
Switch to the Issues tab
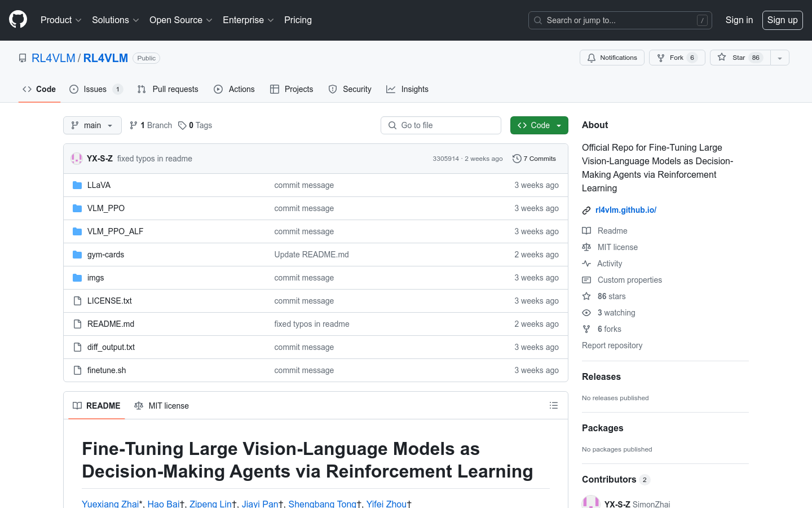click(x=96, y=89)
